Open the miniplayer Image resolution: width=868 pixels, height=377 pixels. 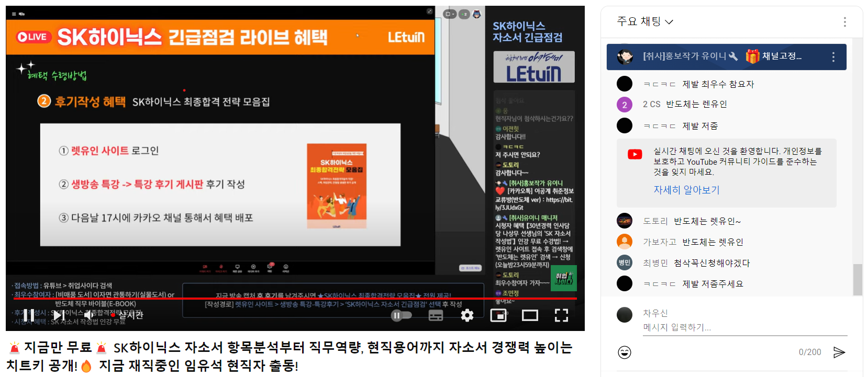[x=498, y=315]
